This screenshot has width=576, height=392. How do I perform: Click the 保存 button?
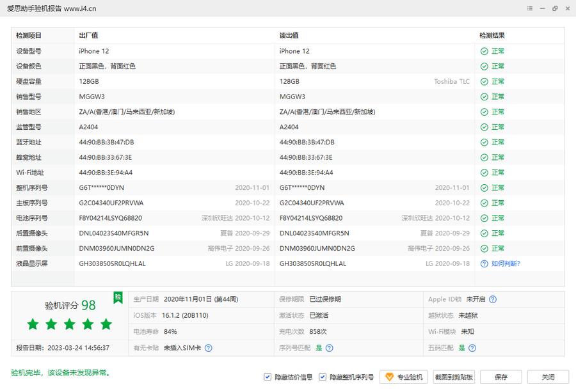click(501, 377)
